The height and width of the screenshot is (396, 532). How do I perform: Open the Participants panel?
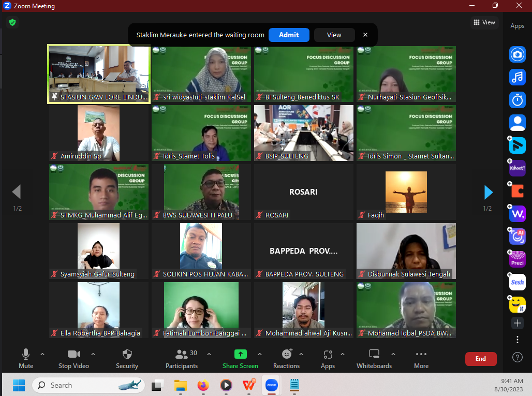pyautogui.click(x=182, y=359)
